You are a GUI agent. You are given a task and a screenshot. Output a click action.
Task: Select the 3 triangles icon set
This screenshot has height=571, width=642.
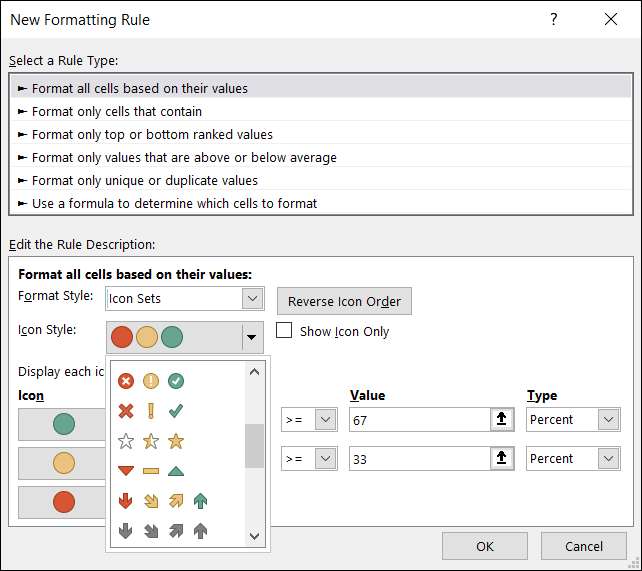[x=151, y=470]
